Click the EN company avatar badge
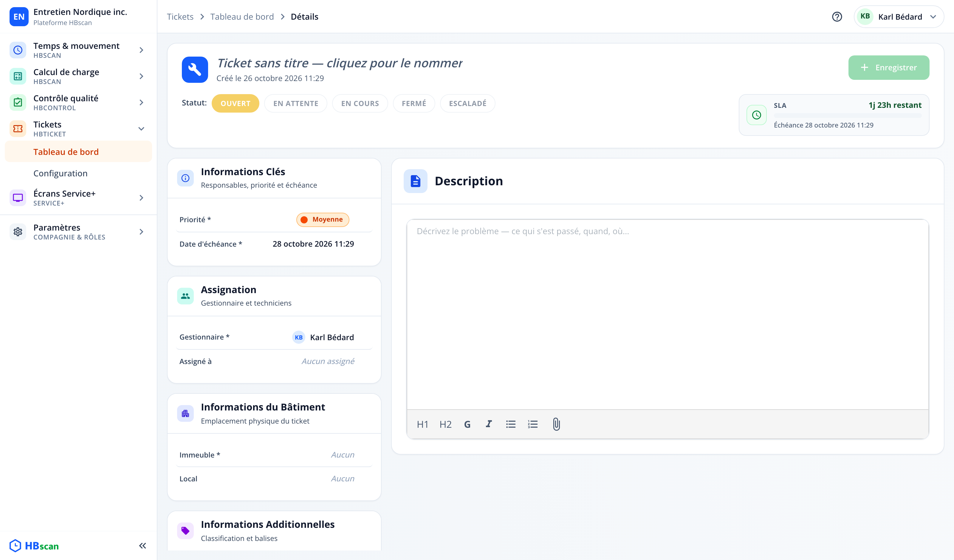This screenshot has height=560, width=954. click(x=19, y=17)
